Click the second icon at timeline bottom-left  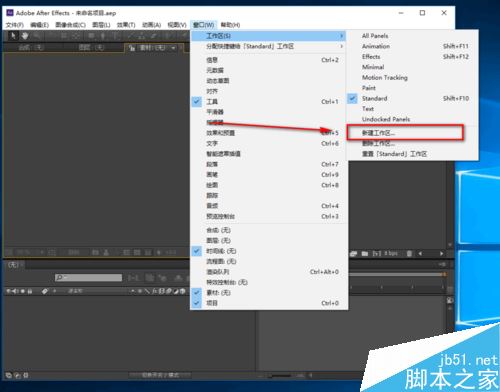pos(17,375)
